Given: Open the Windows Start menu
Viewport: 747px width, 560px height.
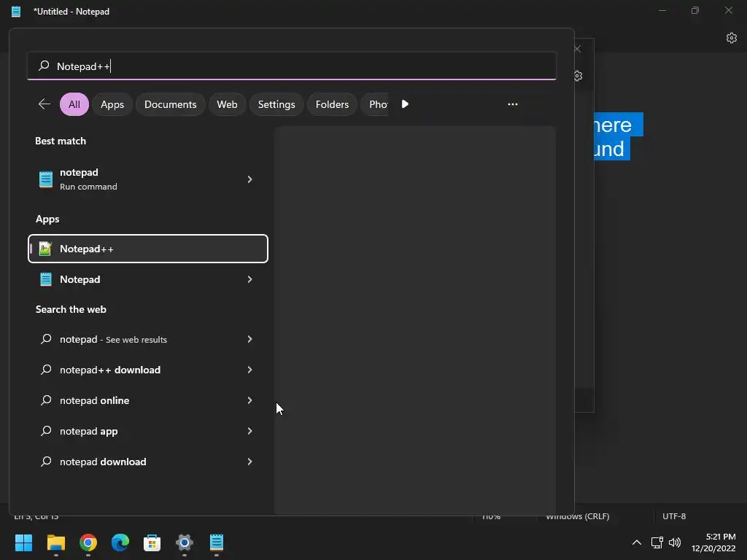Looking at the screenshot, I should coord(23,542).
